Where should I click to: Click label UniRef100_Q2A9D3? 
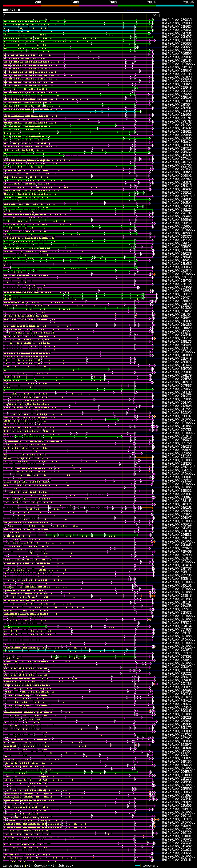[177, 115]
